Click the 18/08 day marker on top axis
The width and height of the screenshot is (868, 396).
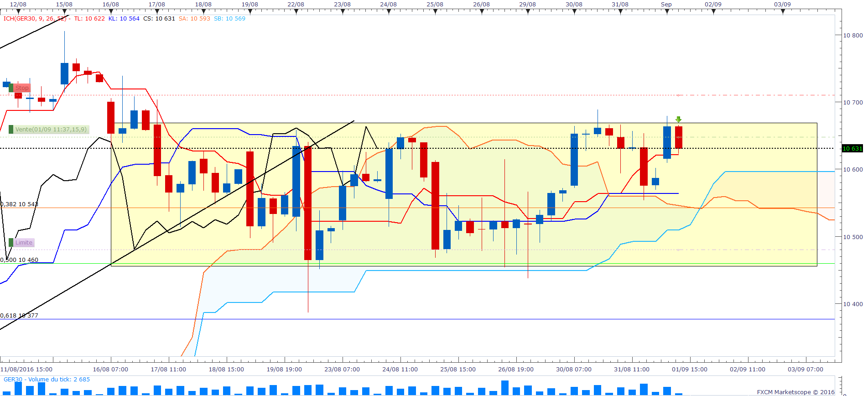point(203,5)
